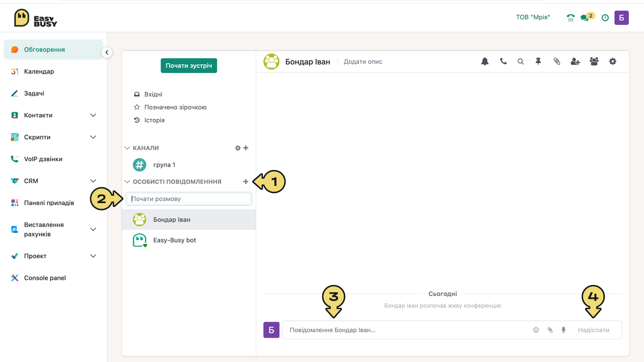Click the Easy Busy logo
644x362 pixels.
(x=36, y=18)
